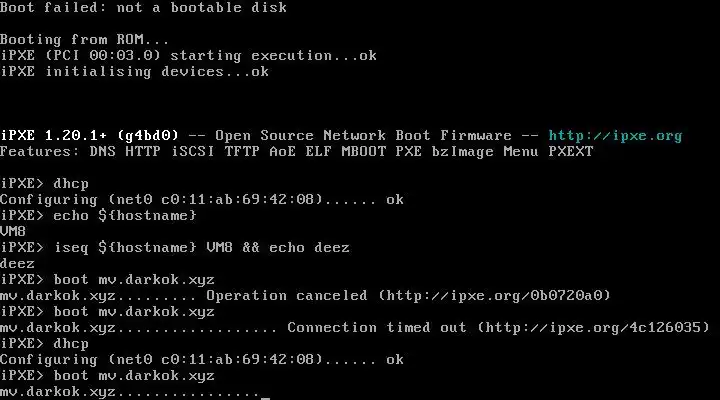Open the ipxe.org/4c126035 error URL
This screenshot has width=720, height=400.
click(x=593, y=327)
